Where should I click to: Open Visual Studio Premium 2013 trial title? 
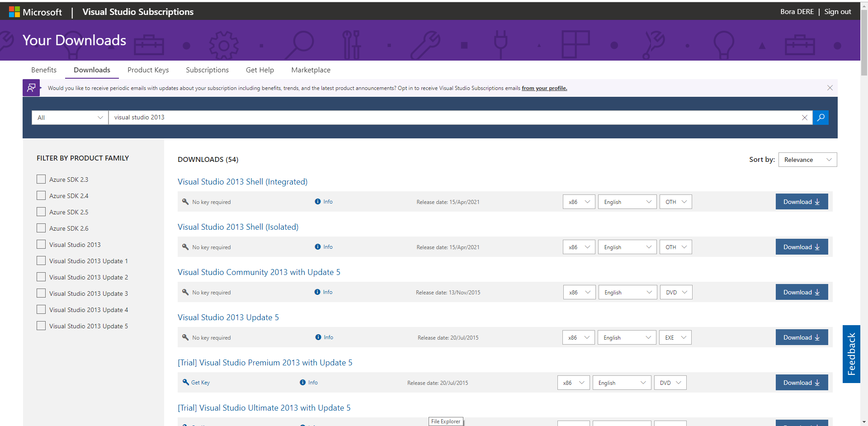pyautogui.click(x=265, y=363)
